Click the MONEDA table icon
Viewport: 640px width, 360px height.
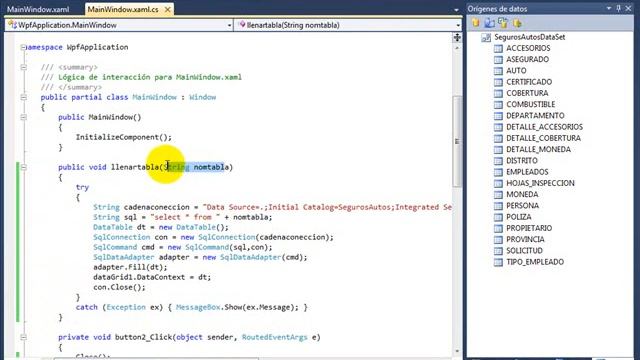click(498, 195)
